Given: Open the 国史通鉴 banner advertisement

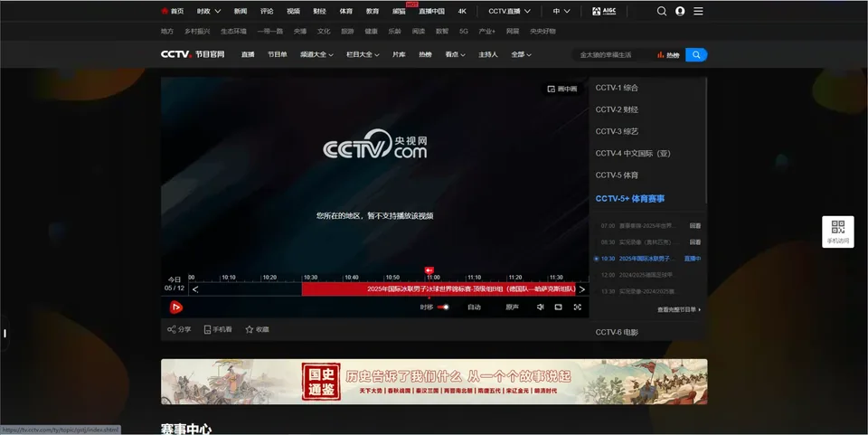Looking at the screenshot, I should [434, 382].
